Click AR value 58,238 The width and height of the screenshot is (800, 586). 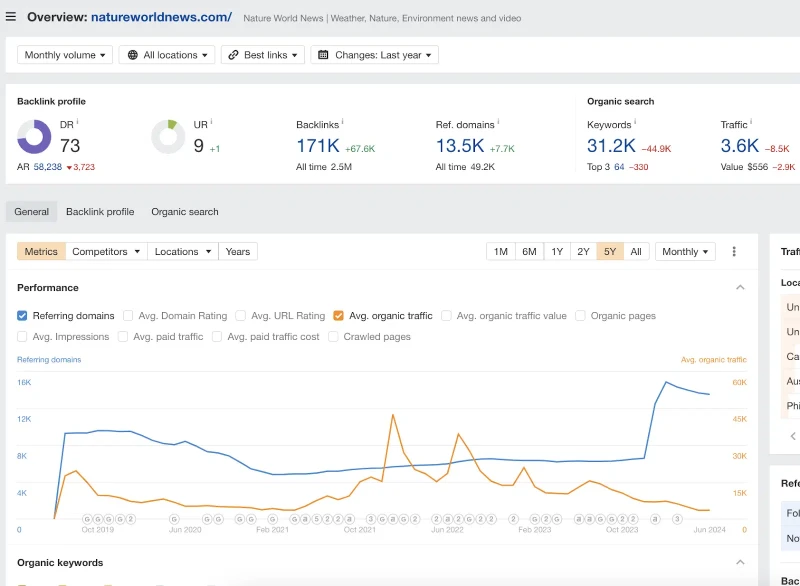pyautogui.click(x=47, y=167)
